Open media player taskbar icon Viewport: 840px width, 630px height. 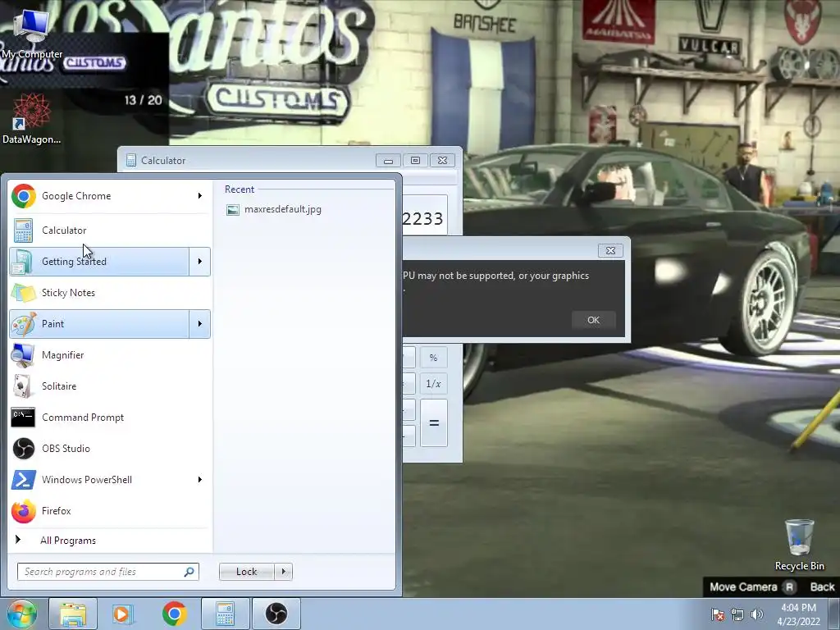pos(123,614)
